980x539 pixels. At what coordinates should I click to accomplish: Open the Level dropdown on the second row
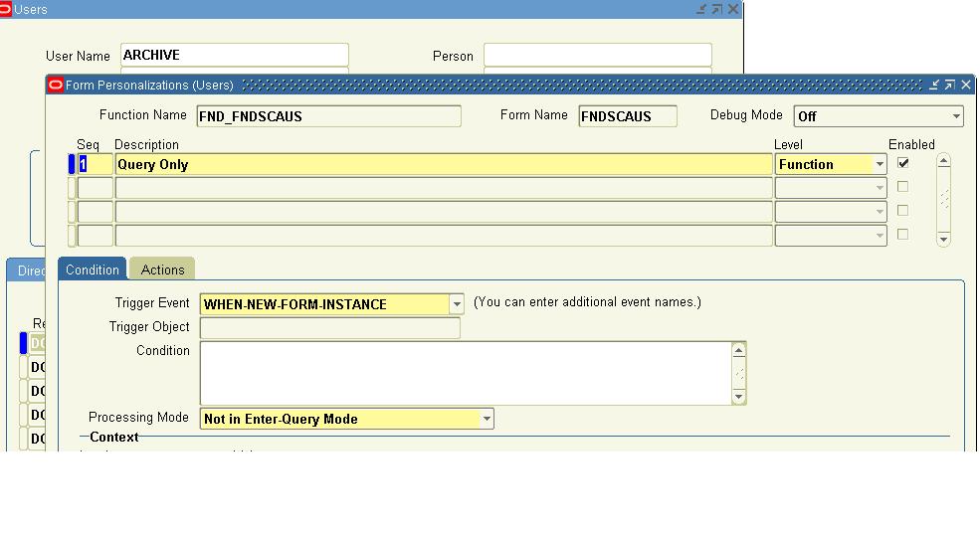click(x=880, y=188)
